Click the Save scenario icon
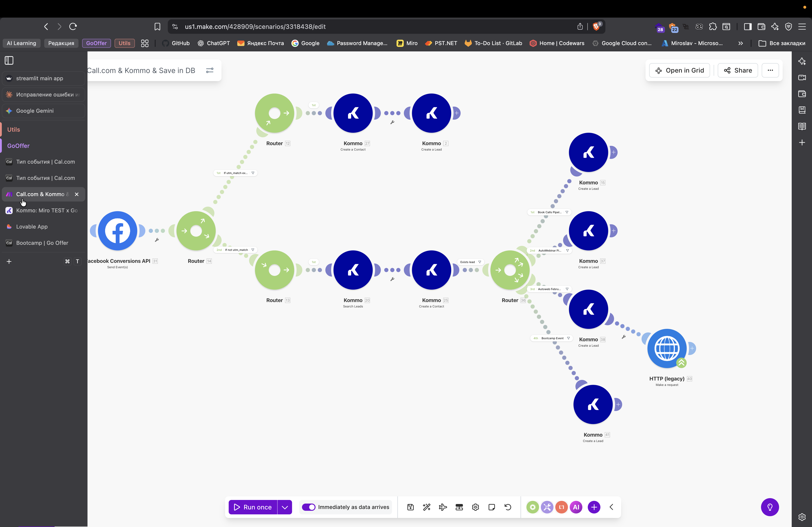 411,507
